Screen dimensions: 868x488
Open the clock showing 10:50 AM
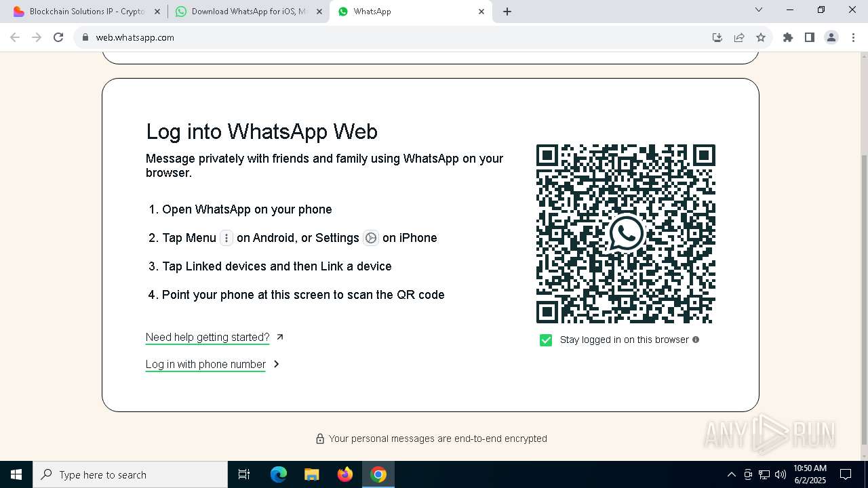click(810, 474)
